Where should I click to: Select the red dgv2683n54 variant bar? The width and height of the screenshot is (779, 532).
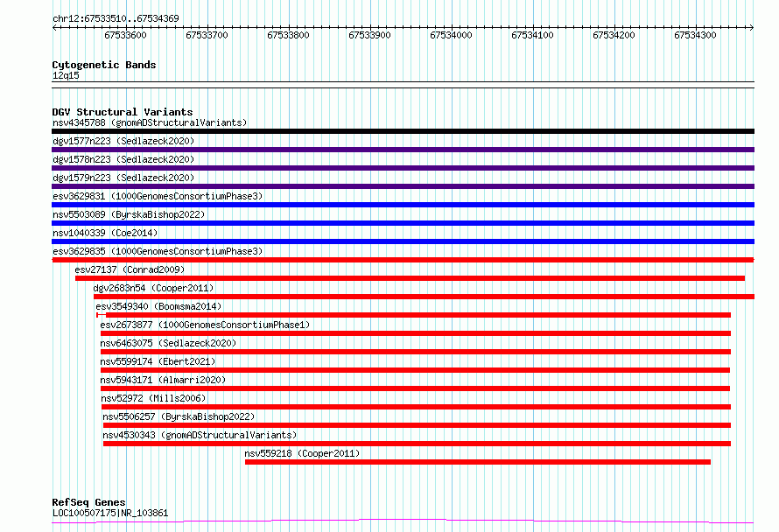point(424,297)
